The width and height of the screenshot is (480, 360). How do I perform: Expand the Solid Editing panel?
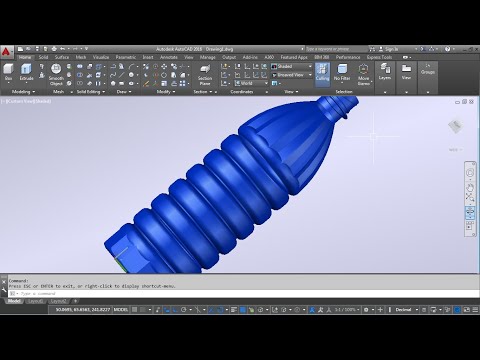click(x=91, y=91)
